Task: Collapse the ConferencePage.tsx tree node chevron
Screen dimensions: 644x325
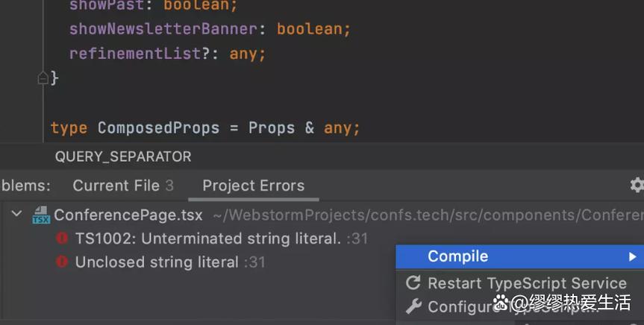Action: [16, 215]
